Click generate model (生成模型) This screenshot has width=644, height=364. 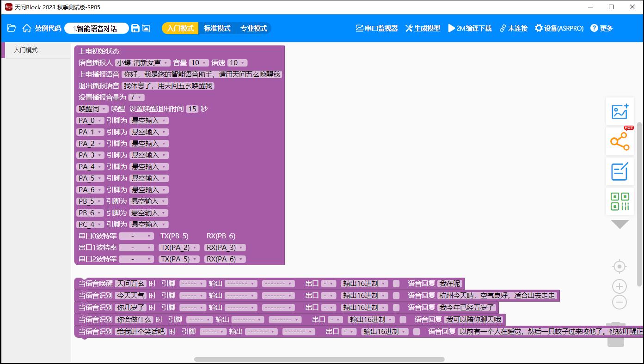click(423, 28)
